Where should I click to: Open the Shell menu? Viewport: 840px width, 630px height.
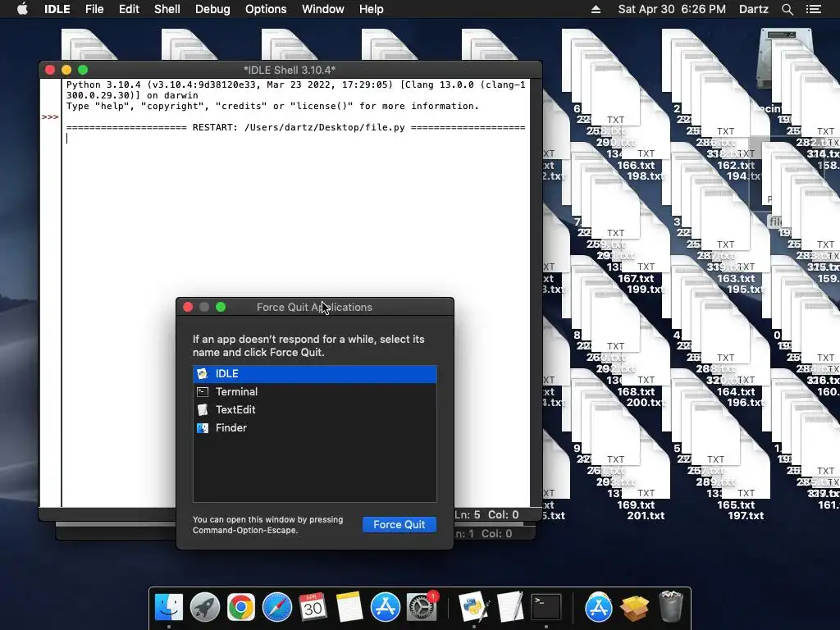click(x=167, y=9)
